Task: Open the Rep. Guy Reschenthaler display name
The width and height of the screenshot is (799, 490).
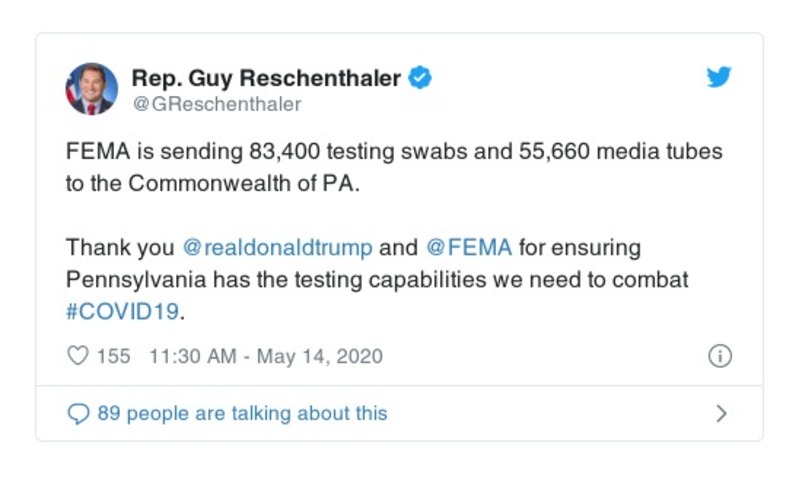Action: click(266, 78)
